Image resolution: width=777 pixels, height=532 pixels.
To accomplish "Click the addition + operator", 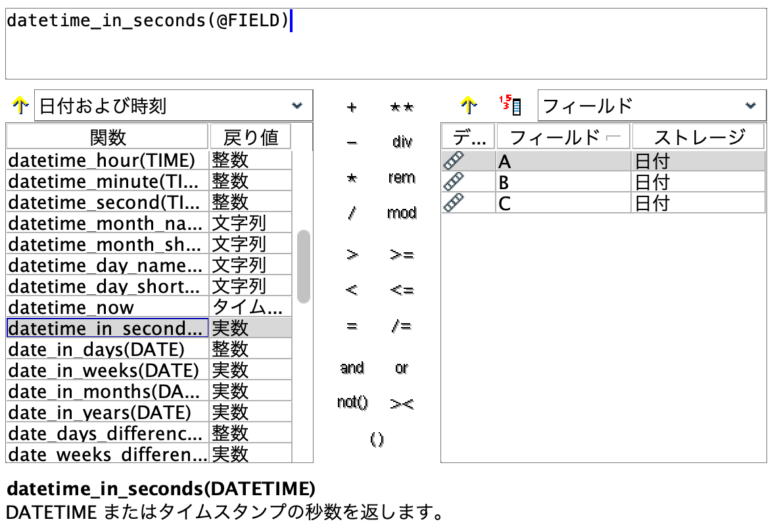I will click(352, 108).
